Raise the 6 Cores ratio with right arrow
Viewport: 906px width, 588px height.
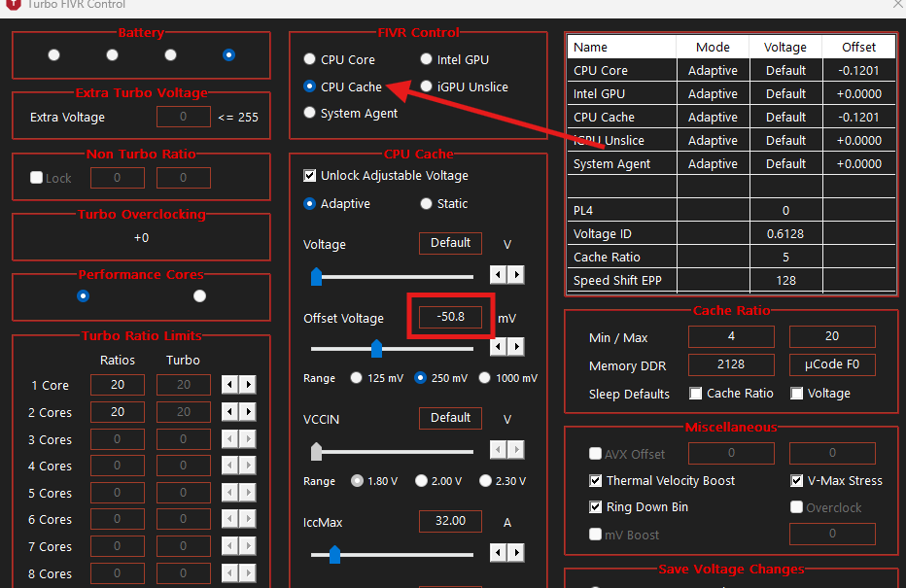point(248,519)
